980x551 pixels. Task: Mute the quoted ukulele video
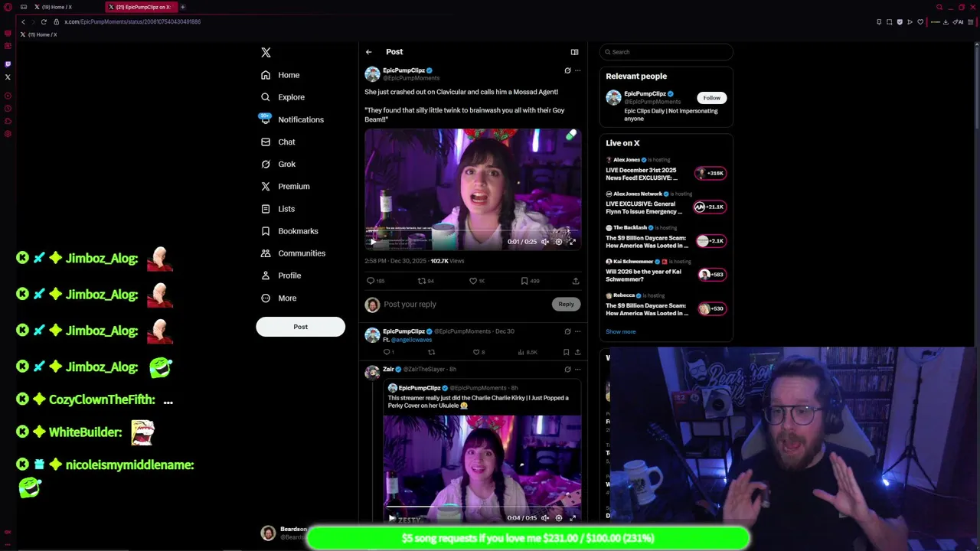[x=544, y=518]
